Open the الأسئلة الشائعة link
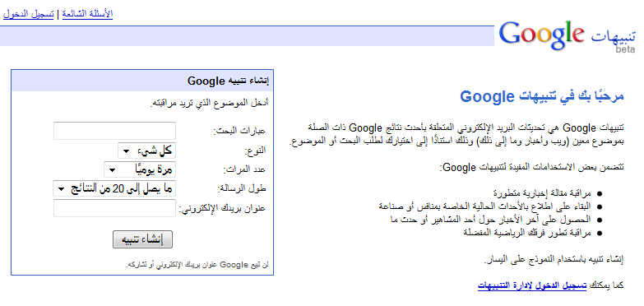Viewport: 644px width, 306px height. coord(87,14)
